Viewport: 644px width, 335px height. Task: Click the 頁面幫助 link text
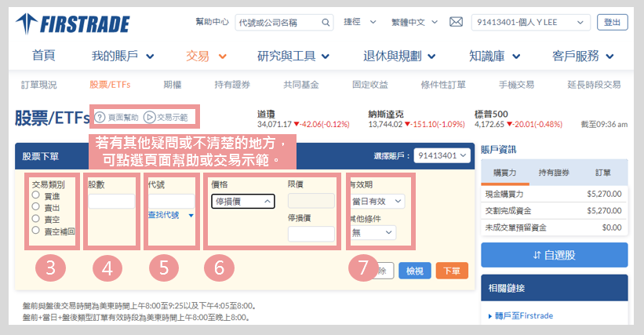point(123,118)
